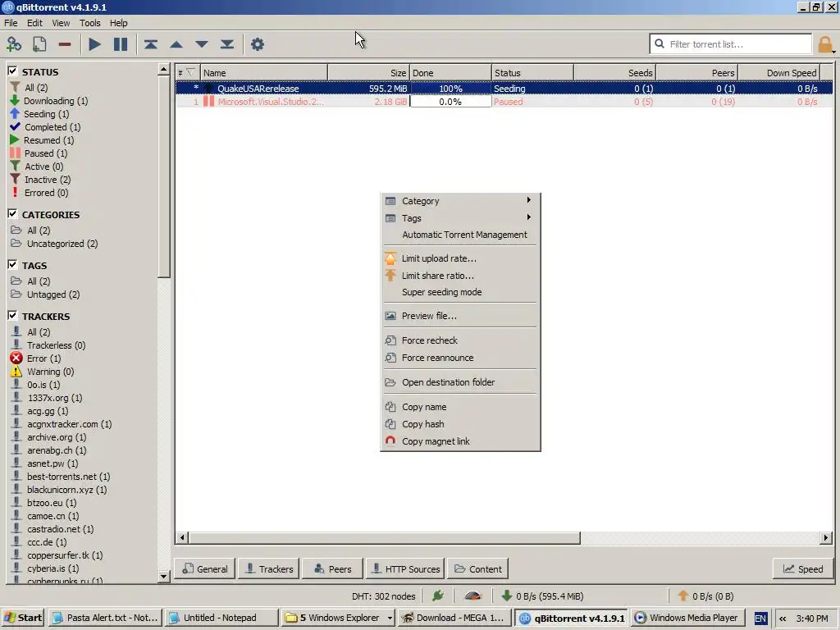Viewport: 840px width, 630px height.
Task: Click the Copy magnet link magnet icon
Action: tap(390, 441)
